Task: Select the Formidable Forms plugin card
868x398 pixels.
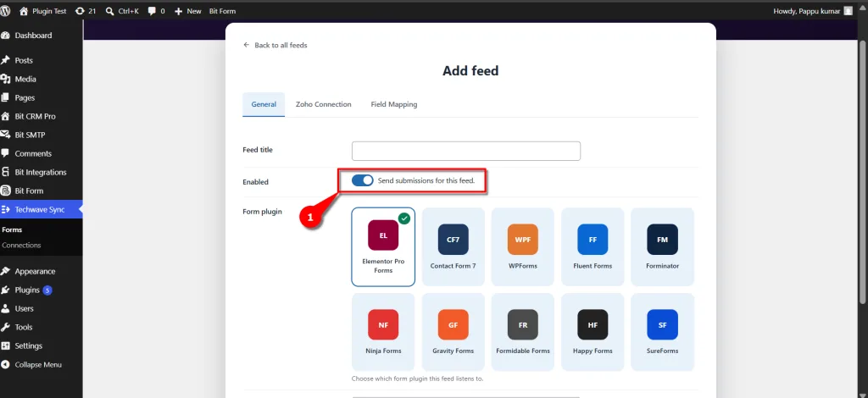Action: point(522,332)
